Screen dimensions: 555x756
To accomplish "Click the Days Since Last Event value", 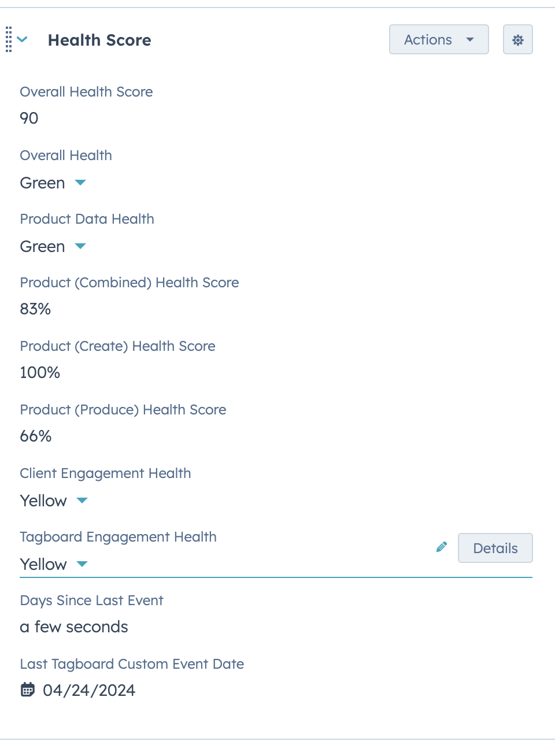I will 74,627.
